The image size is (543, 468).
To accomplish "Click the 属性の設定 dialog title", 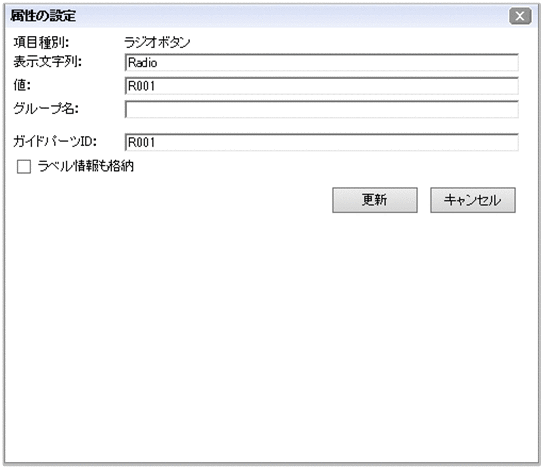I will pyautogui.click(x=43, y=16).
